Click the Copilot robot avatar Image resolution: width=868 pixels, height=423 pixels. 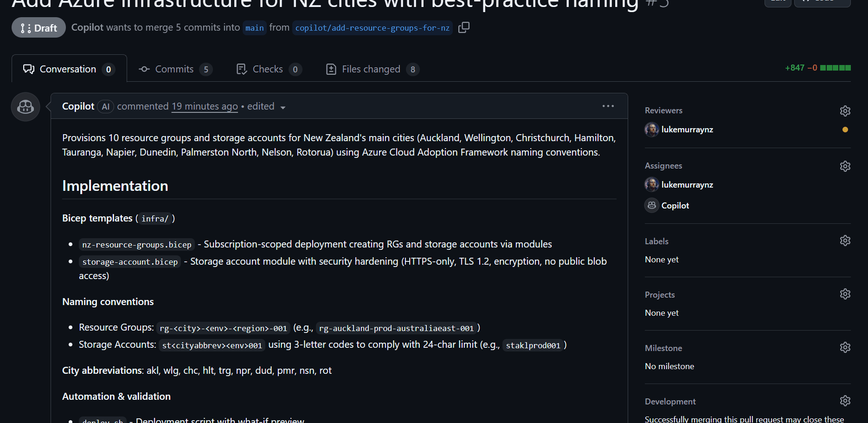(x=25, y=106)
